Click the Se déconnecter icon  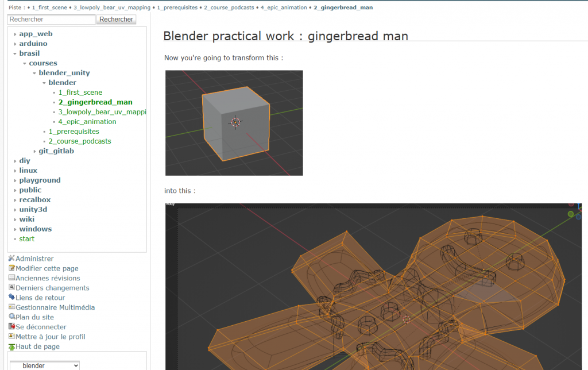(11, 326)
